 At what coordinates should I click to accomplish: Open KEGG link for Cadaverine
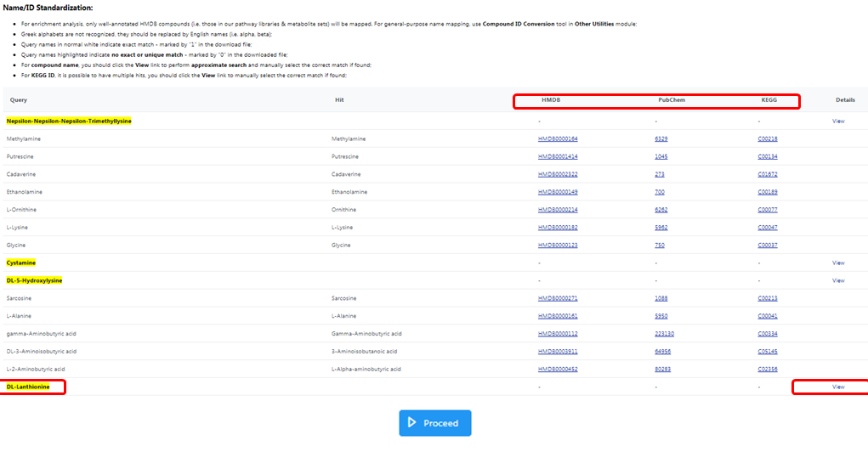767,174
